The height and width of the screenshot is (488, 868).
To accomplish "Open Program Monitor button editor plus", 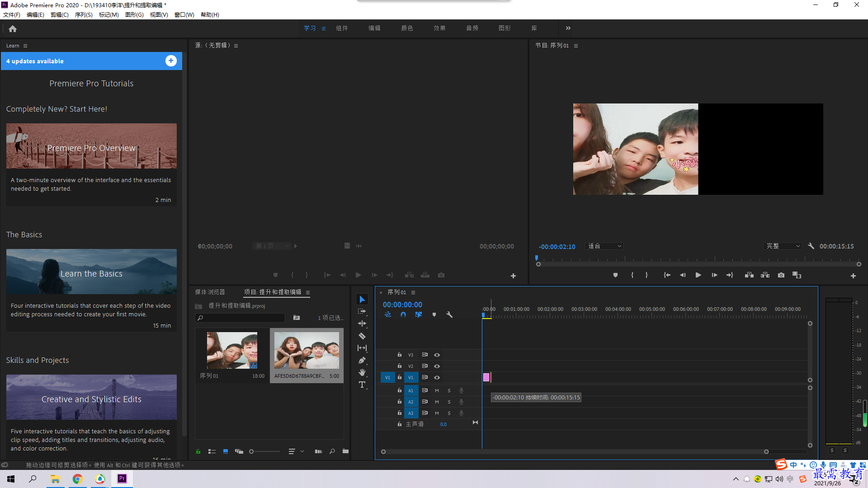I will coord(853,276).
